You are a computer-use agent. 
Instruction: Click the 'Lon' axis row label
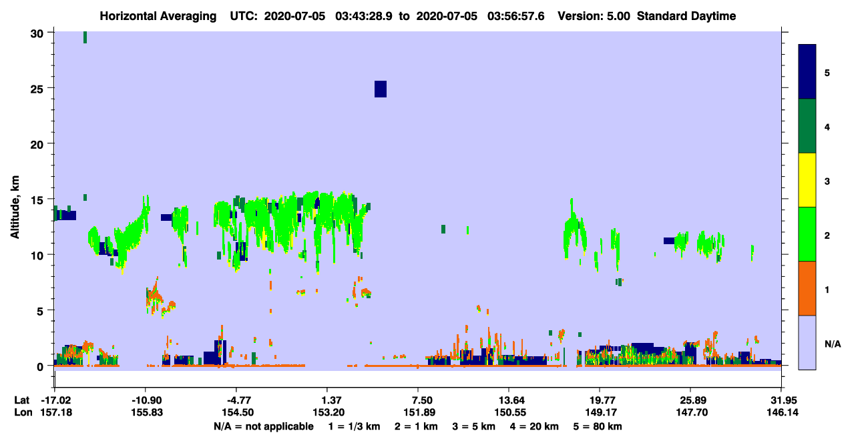point(23,412)
